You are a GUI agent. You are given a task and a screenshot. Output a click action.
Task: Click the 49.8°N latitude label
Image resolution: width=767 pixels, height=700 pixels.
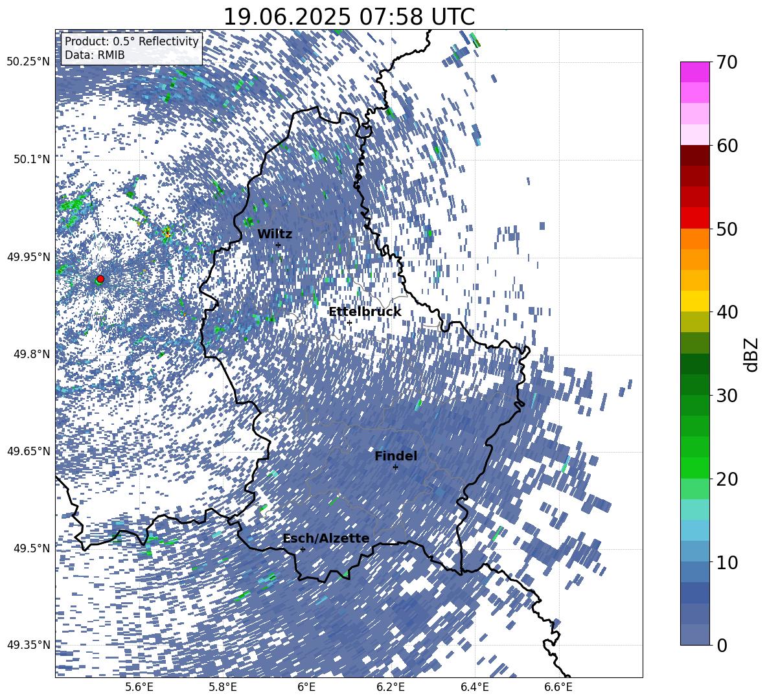pyautogui.click(x=32, y=354)
